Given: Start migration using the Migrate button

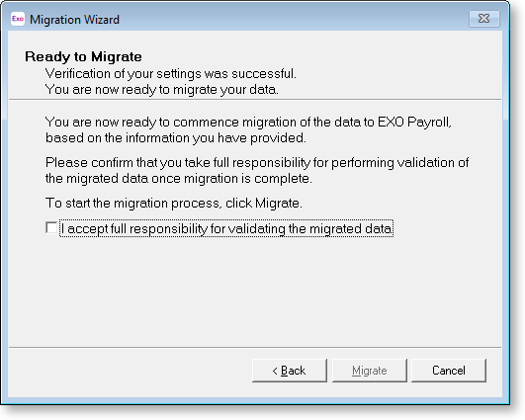Looking at the screenshot, I should point(370,371).
